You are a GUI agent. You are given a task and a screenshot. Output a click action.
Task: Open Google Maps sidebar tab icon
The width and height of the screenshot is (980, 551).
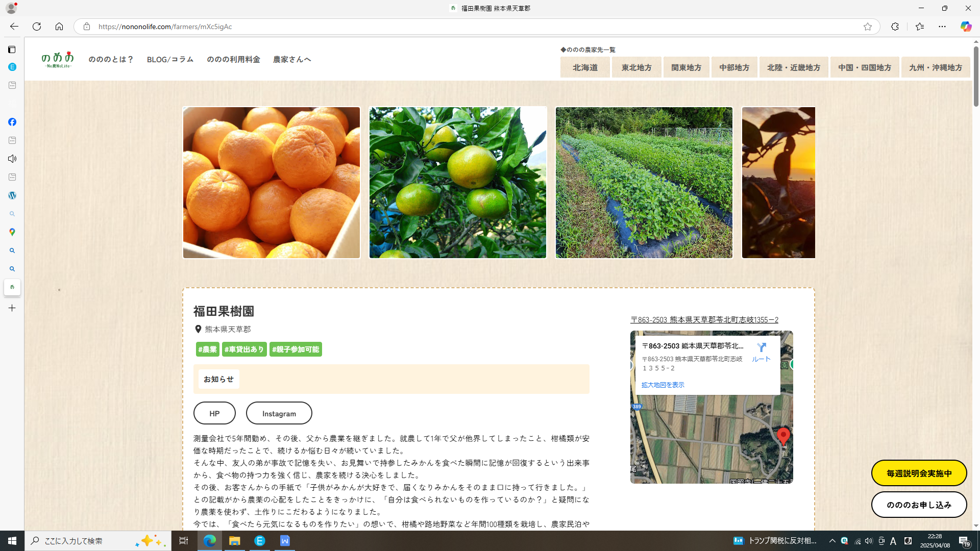[12, 232]
